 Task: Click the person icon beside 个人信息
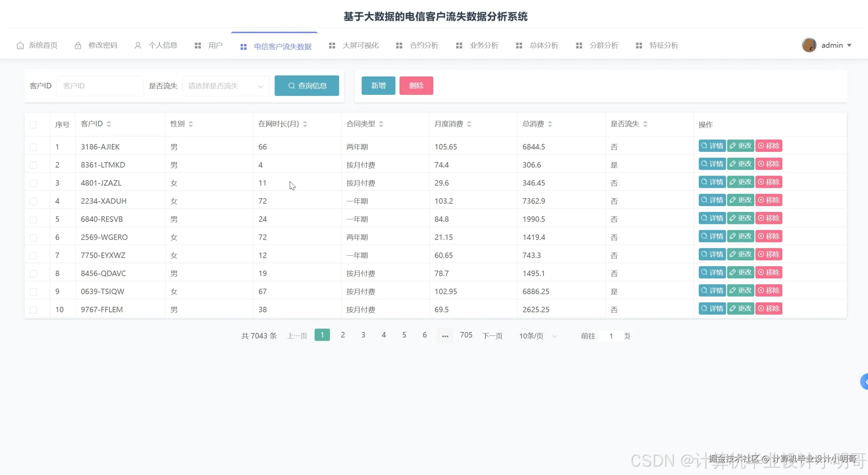pyautogui.click(x=138, y=45)
